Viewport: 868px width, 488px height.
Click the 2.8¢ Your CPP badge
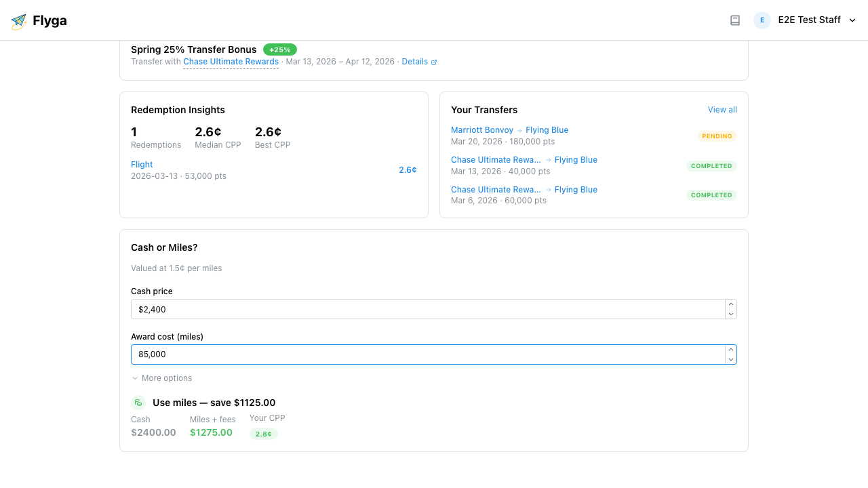coord(264,434)
